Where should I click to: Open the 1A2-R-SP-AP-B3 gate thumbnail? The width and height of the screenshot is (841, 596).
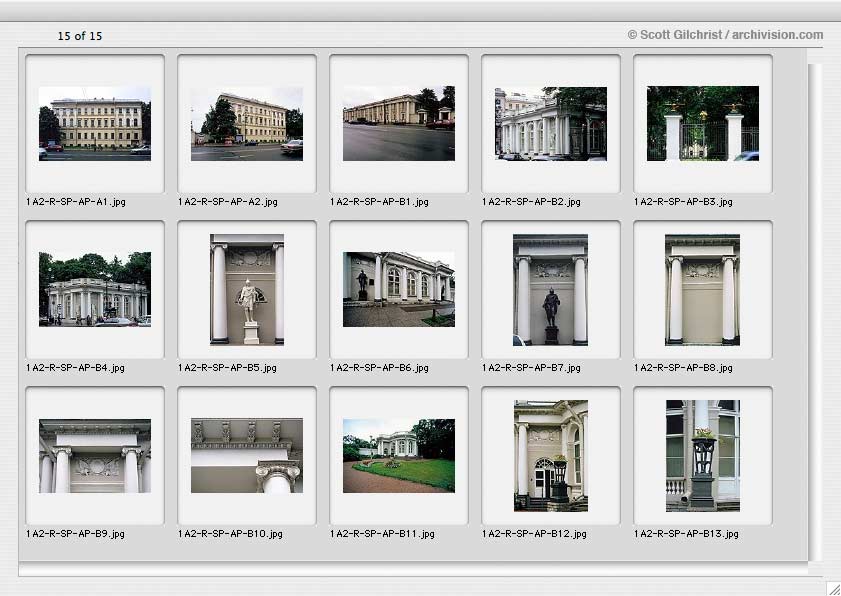coord(703,123)
